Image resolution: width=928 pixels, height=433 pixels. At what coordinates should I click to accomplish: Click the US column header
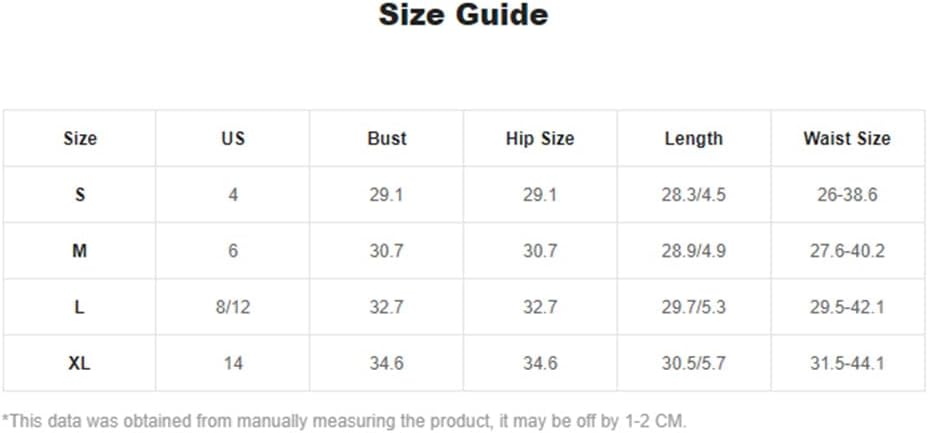pos(233,138)
